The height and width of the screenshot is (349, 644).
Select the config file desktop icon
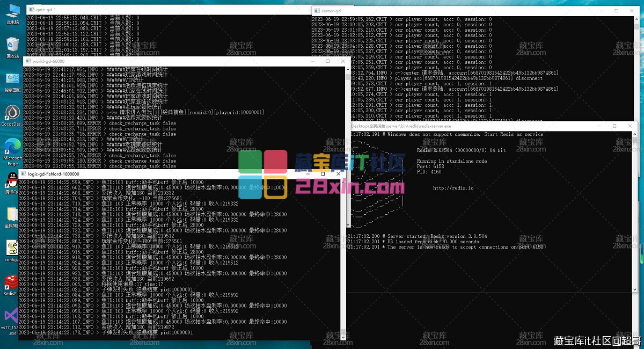[x=12, y=251]
